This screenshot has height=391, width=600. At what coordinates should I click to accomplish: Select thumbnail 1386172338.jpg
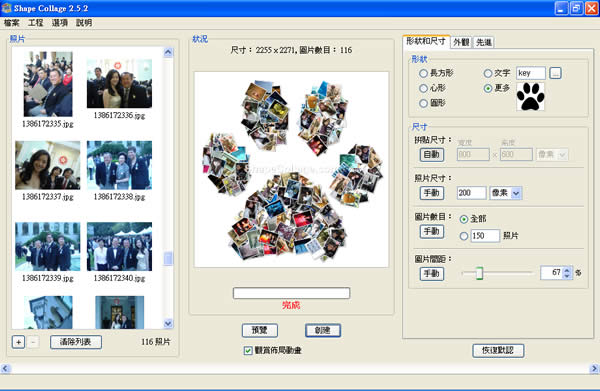(x=119, y=165)
